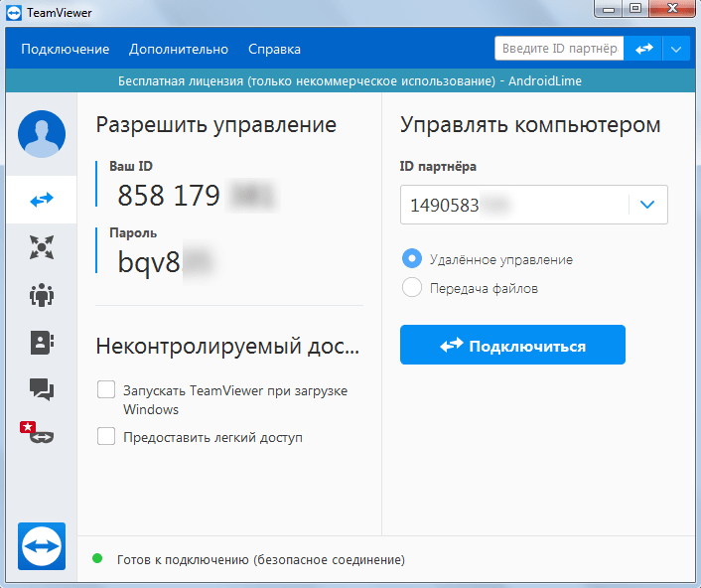The height and width of the screenshot is (588, 701).
Task: Click the TeamViewer title bar app icon
Action: (14, 13)
